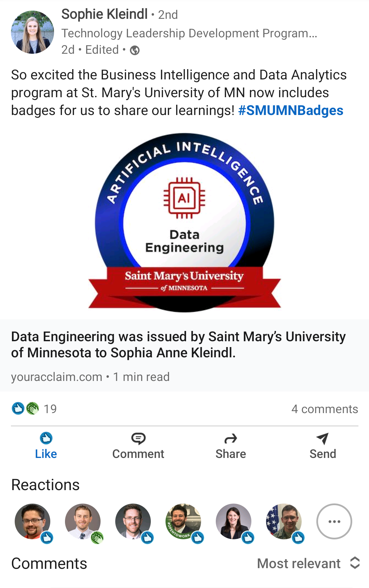Open the more reactions ellipsis circle
This screenshot has width=369, height=588.
(x=334, y=521)
